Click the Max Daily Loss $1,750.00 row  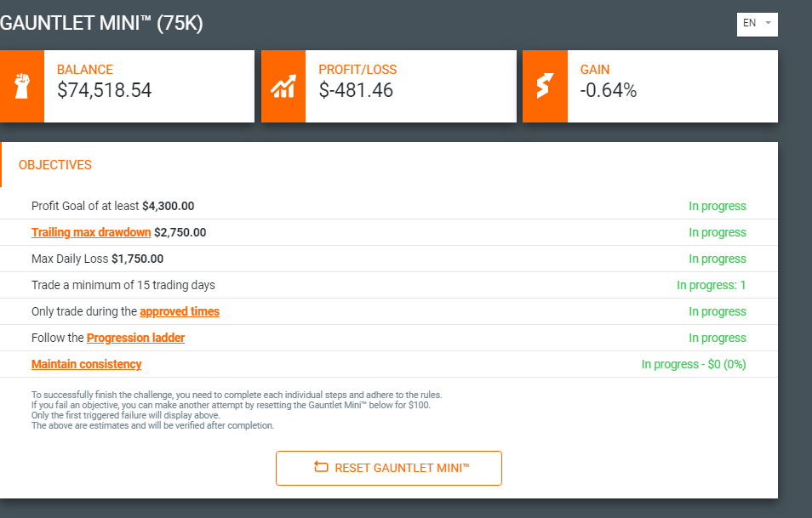point(388,259)
